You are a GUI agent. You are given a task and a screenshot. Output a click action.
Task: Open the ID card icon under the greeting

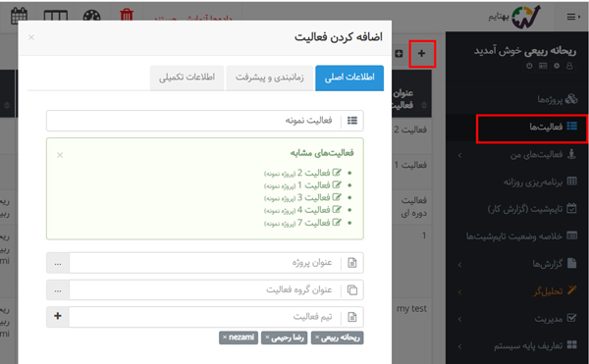coord(543,66)
